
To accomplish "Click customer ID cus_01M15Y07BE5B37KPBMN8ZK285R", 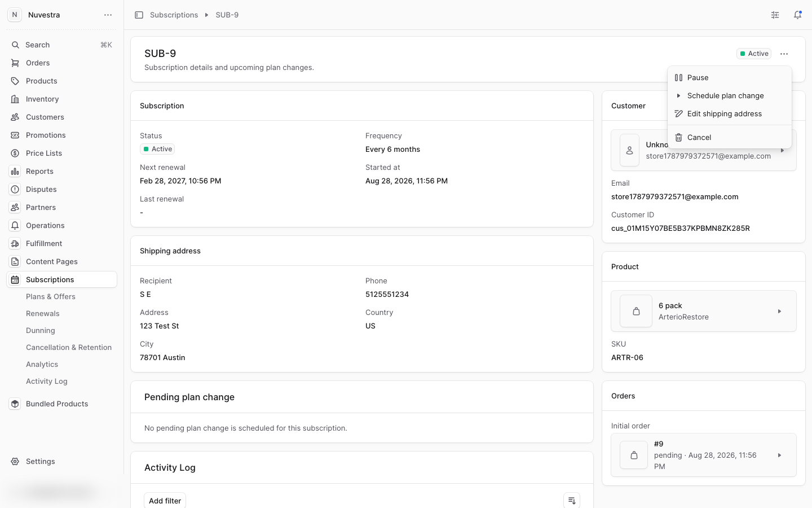I will pos(681,228).
